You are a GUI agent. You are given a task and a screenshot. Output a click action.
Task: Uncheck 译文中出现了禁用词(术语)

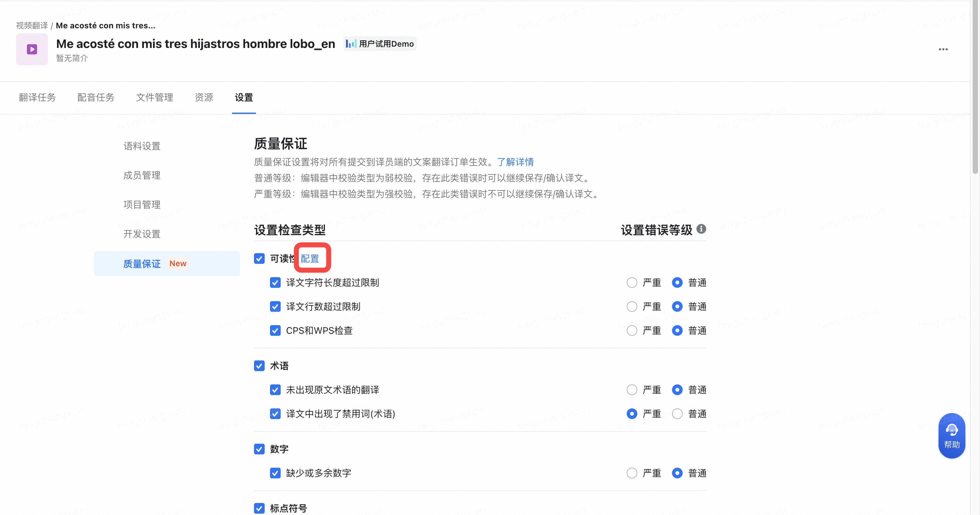pyautogui.click(x=275, y=413)
